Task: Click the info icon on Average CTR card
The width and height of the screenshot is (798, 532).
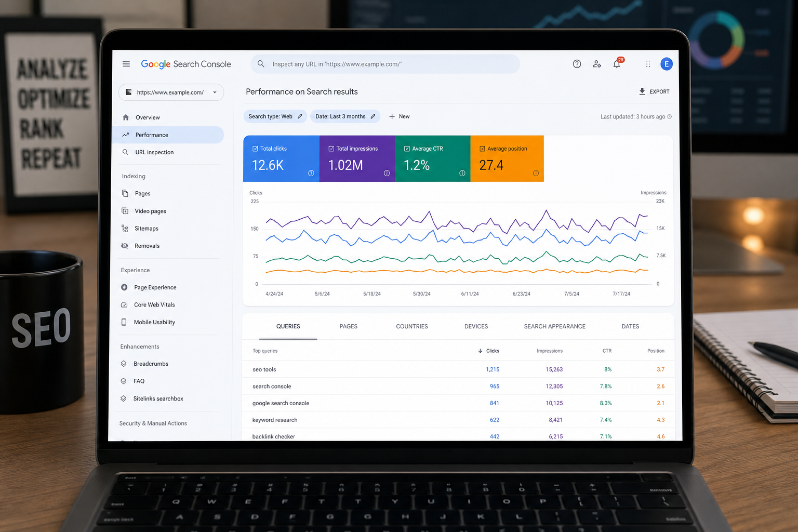Action: pyautogui.click(x=462, y=173)
